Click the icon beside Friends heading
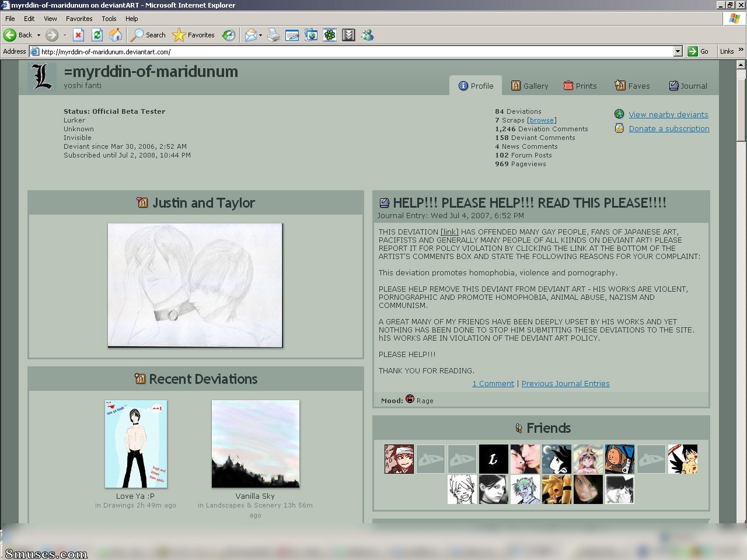The height and width of the screenshot is (560, 747). coord(519,428)
